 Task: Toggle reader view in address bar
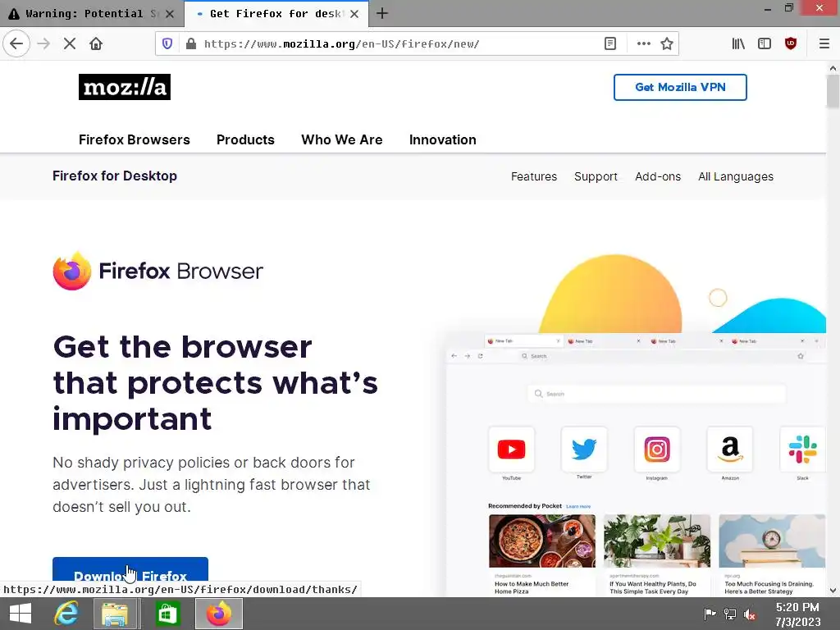(x=610, y=43)
